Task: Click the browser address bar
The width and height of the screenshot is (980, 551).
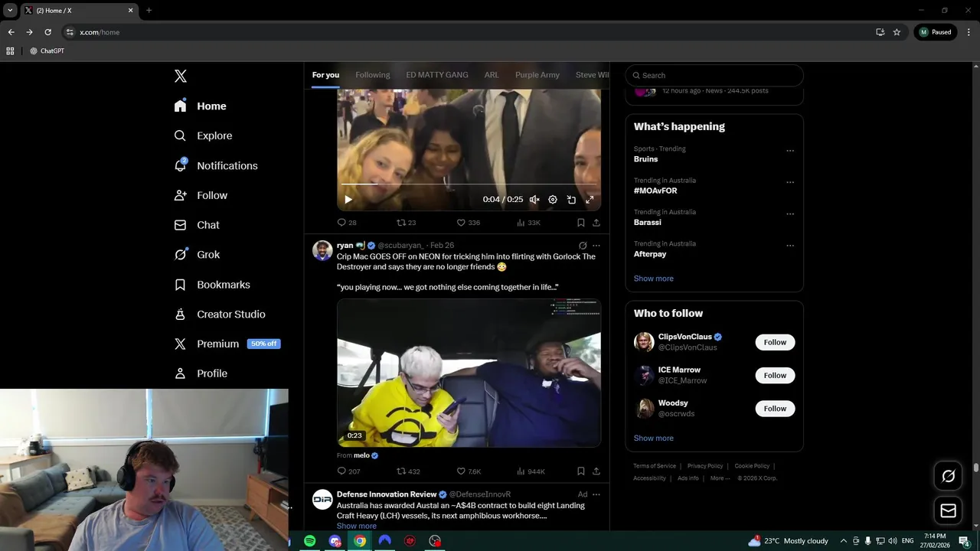Action: point(467,32)
